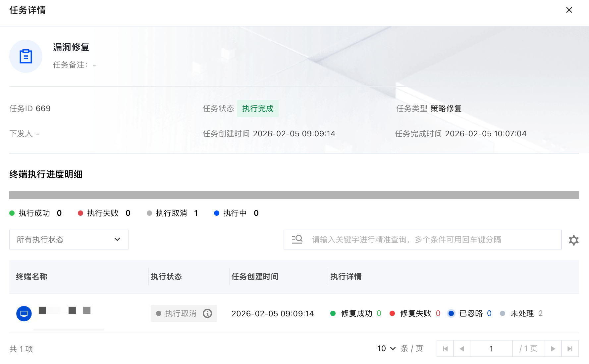Close the 任务详情 panel
This screenshot has width=589, height=364.
(x=569, y=10)
